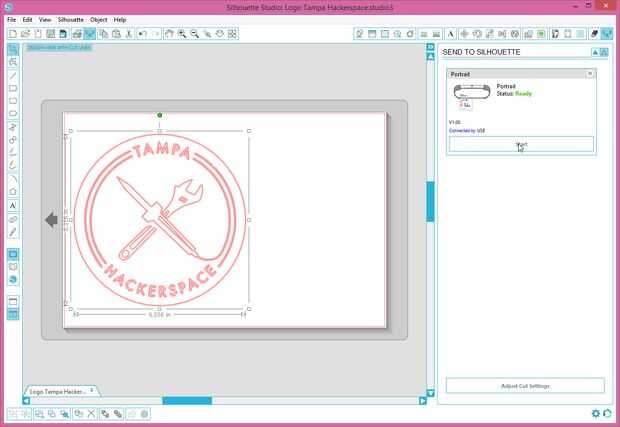620x427 pixels.
Task: Click the gray left arrow on the mat
Action: (x=51, y=220)
